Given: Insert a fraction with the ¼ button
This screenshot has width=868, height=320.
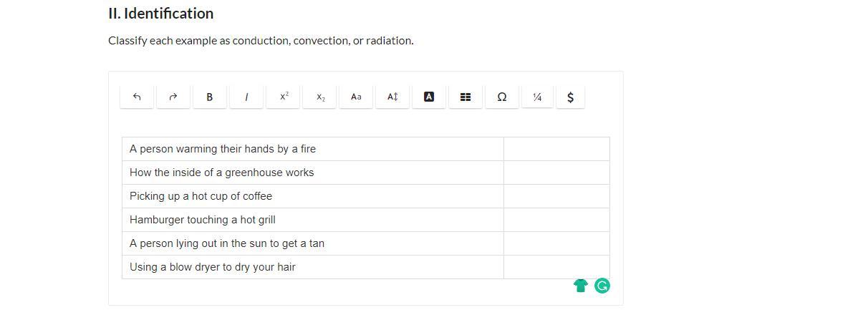Looking at the screenshot, I should (x=537, y=97).
